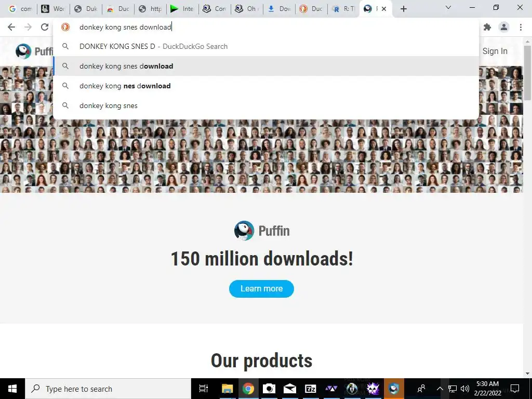Click the Puffin browser icon on taskbar
The width and height of the screenshot is (532, 399).
[x=394, y=389]
